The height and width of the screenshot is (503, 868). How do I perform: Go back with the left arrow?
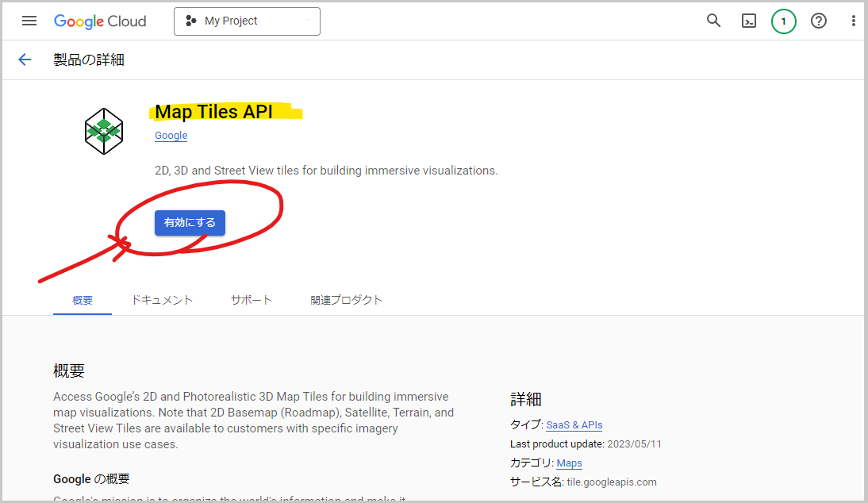25,60
